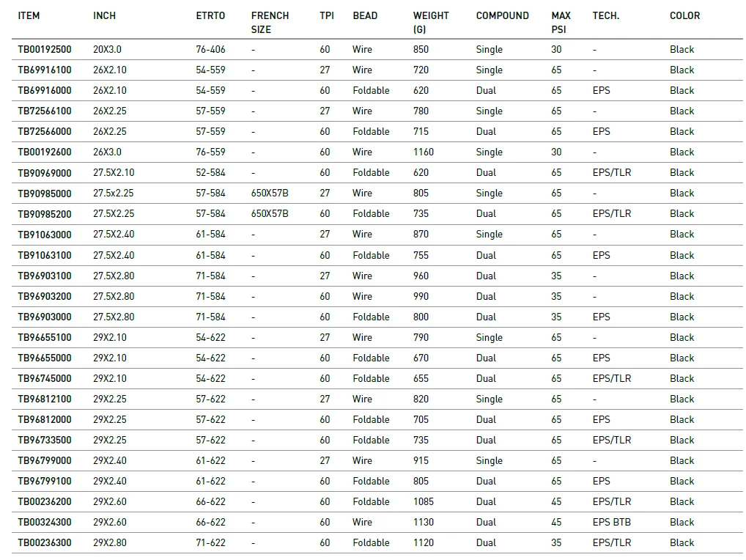Screen dimensions: 746x560
Task: Click the FRENCH SIZE column header
Action: (x=270, y=22)
